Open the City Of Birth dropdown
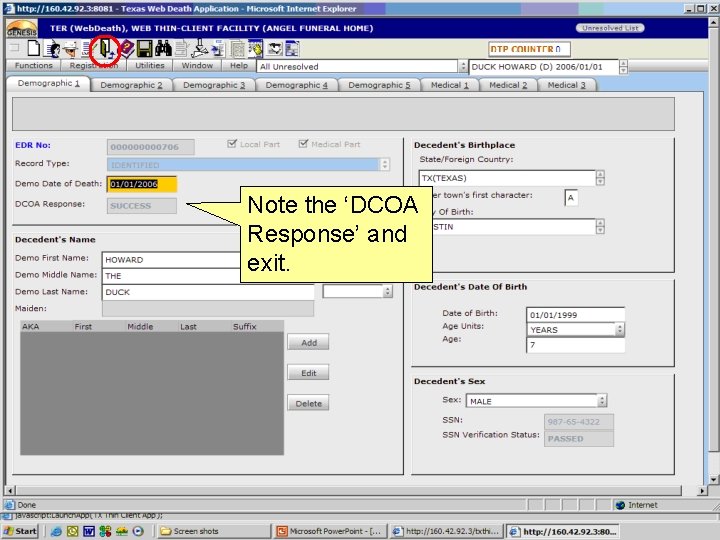The width and height of the screenshot is (720, 540). (600, 226)
